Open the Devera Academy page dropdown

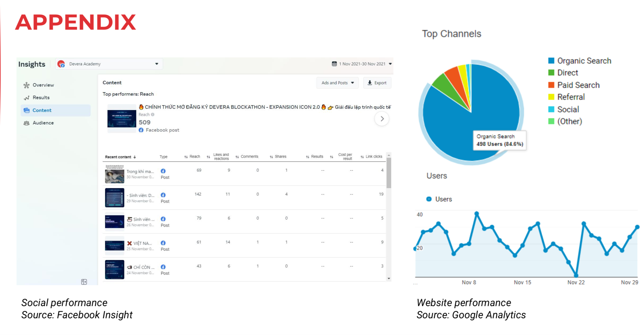[x=156, y=64]
